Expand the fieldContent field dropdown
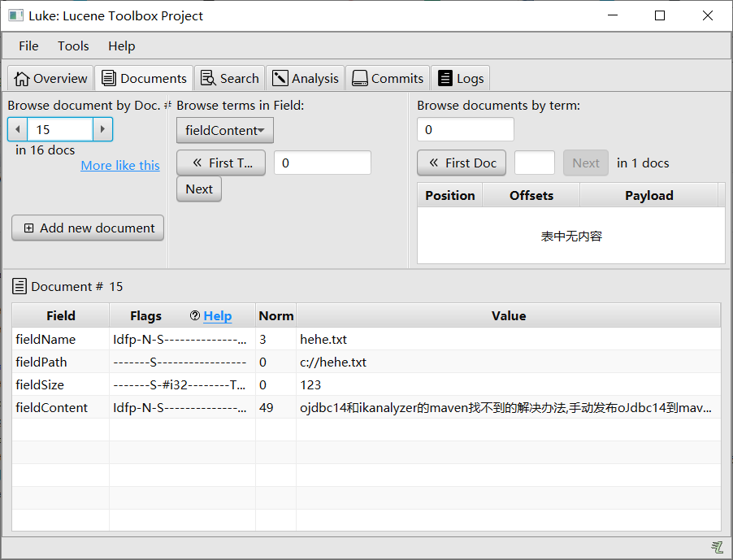Screen dimensions: 733x560 pyautogui.click(x=225, y=130)
